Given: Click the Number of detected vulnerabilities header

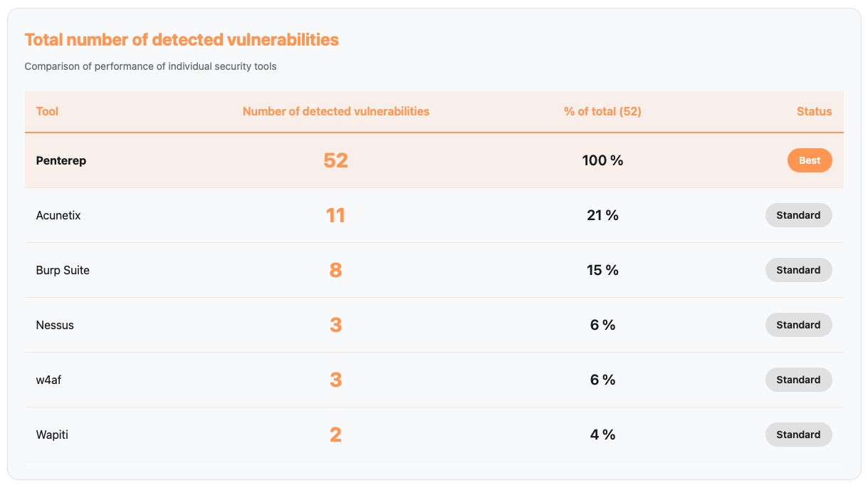Looking at the screenshot, I should click(x=335, y=111).
